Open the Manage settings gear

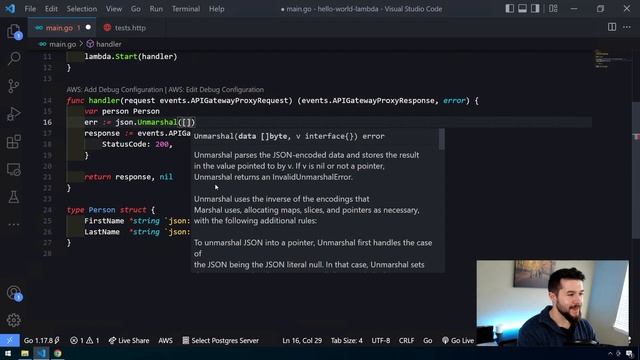pos(14,320)
